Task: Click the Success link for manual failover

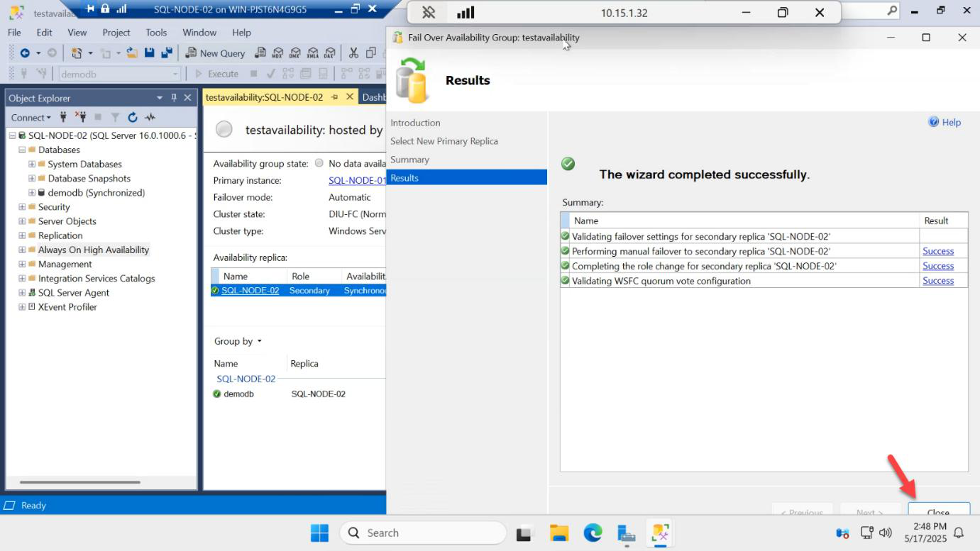Action: coord(938,251)
